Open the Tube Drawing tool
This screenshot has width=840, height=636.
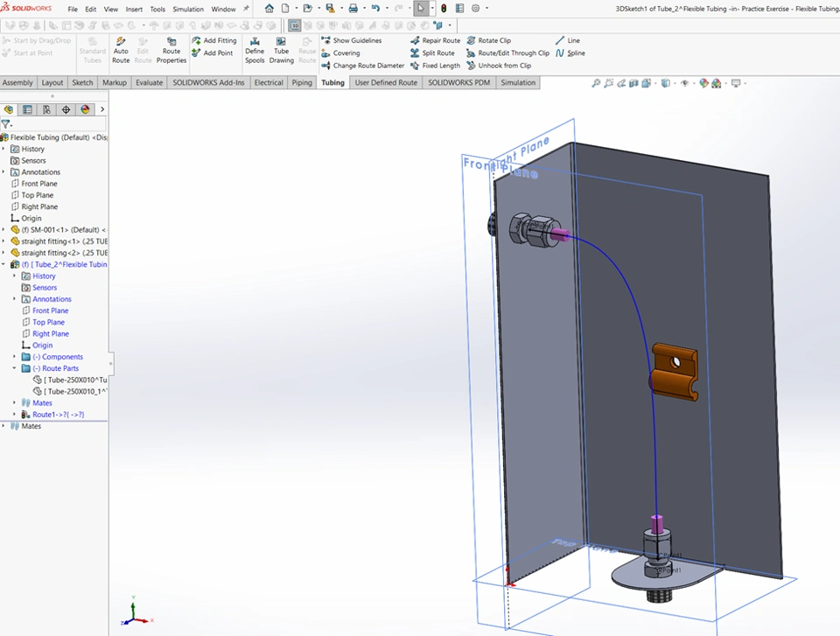point(281,50)
